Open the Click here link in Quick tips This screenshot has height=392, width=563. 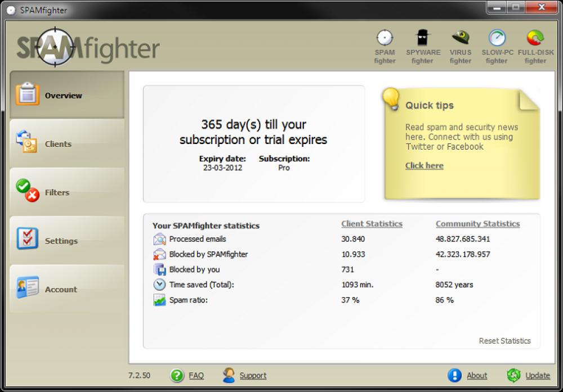click(x=424, y=165)
